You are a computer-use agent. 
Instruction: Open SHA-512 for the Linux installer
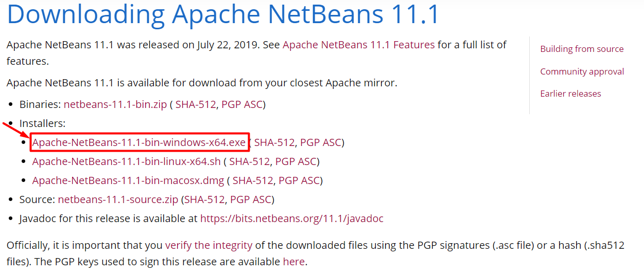pos(250,161)
